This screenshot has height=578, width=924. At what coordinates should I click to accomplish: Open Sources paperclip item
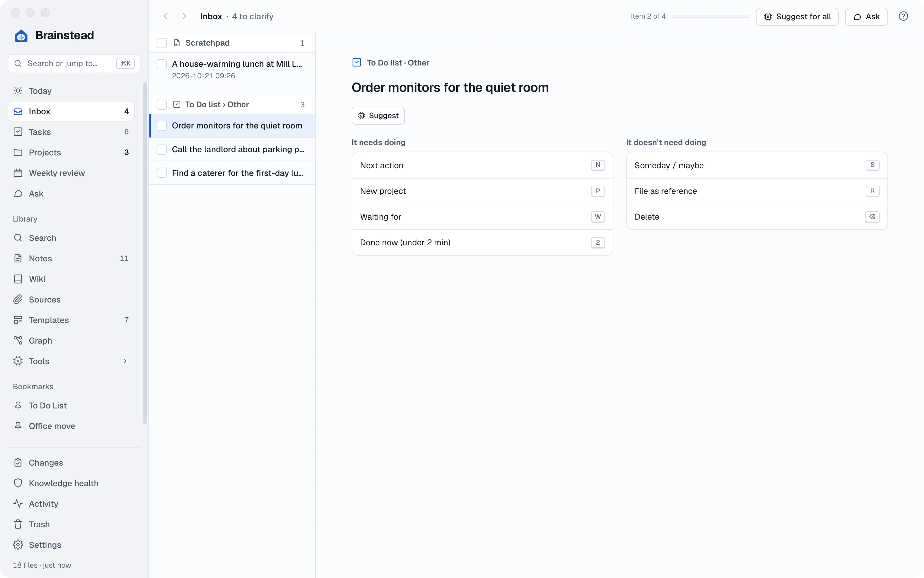71,300
